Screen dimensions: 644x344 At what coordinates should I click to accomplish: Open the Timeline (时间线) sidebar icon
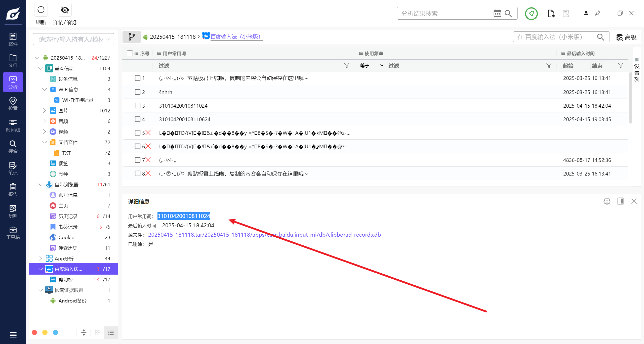[13, 125]
